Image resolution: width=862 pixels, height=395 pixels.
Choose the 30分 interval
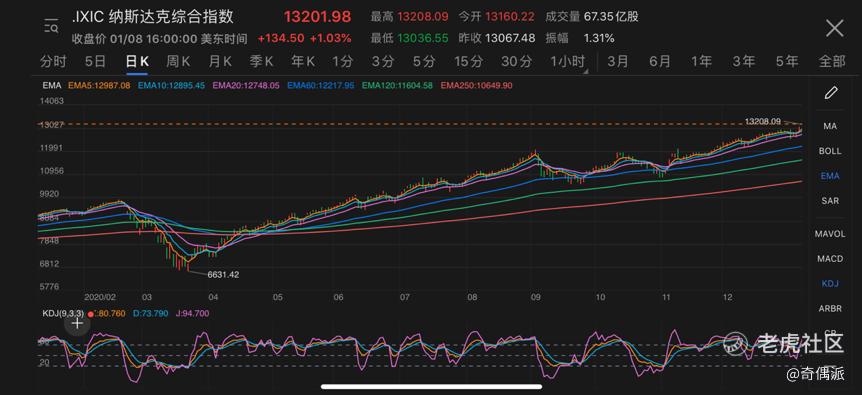516,62
